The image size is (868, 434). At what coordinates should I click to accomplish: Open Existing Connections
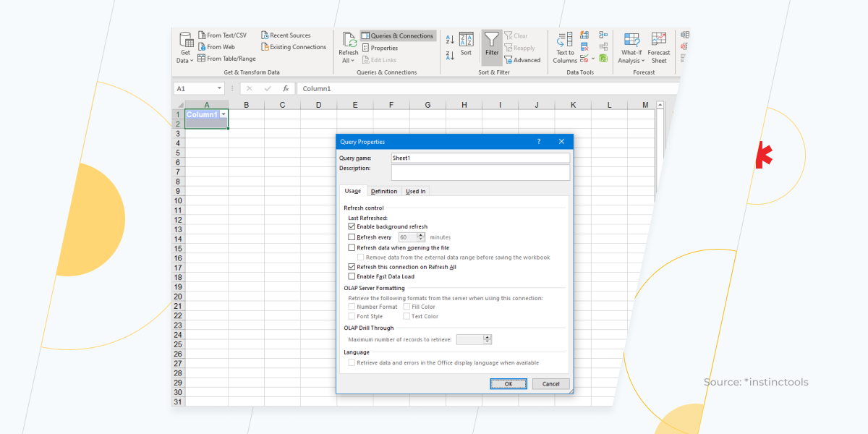[294, 47]
